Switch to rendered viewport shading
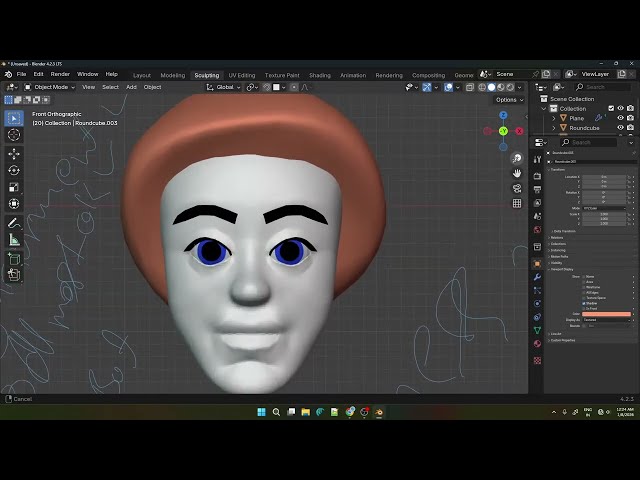Viewport: 640px width, 480px height. 510,87
